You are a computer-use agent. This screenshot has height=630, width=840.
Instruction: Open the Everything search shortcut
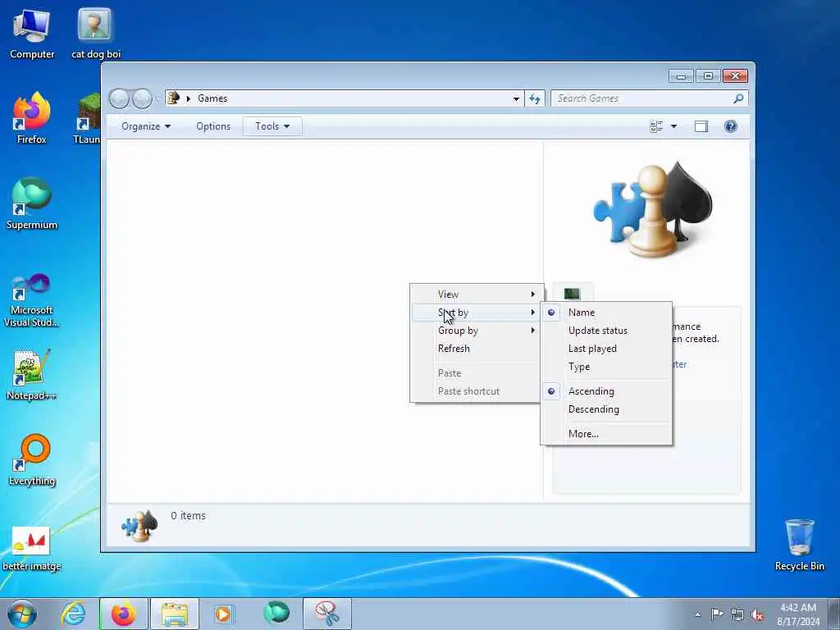point(32,459)
